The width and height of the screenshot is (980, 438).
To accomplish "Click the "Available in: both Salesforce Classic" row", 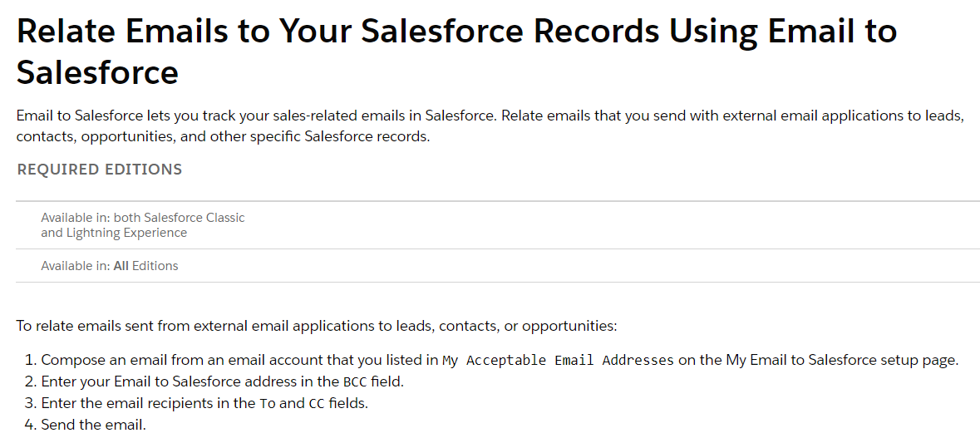I will coord(143,218).
